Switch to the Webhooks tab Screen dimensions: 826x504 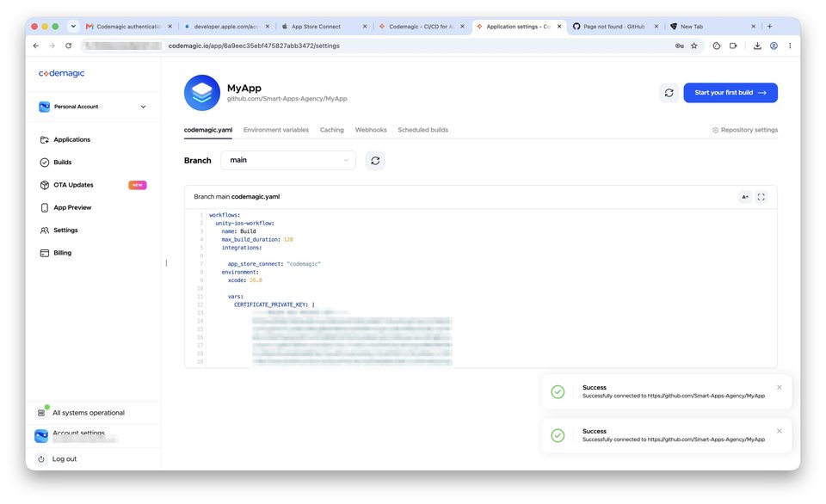371,130
